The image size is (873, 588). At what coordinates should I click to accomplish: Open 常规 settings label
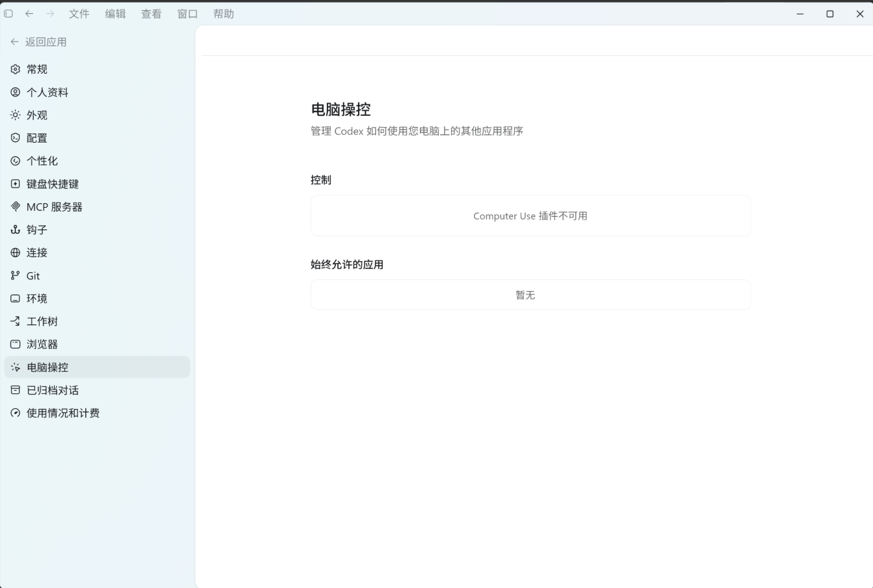[37, 69]
